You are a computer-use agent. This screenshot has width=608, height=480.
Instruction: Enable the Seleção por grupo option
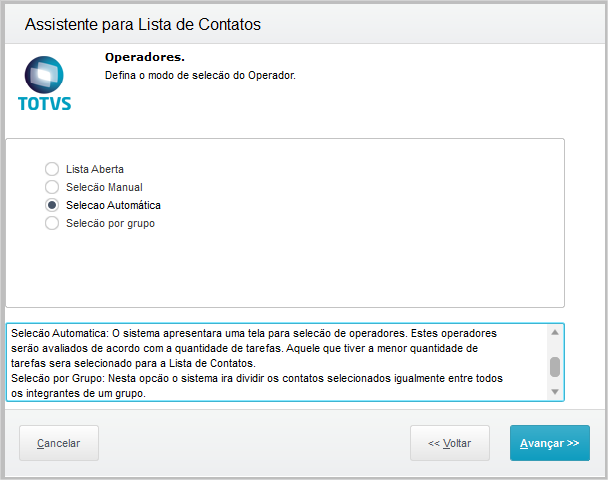point(52,223)
